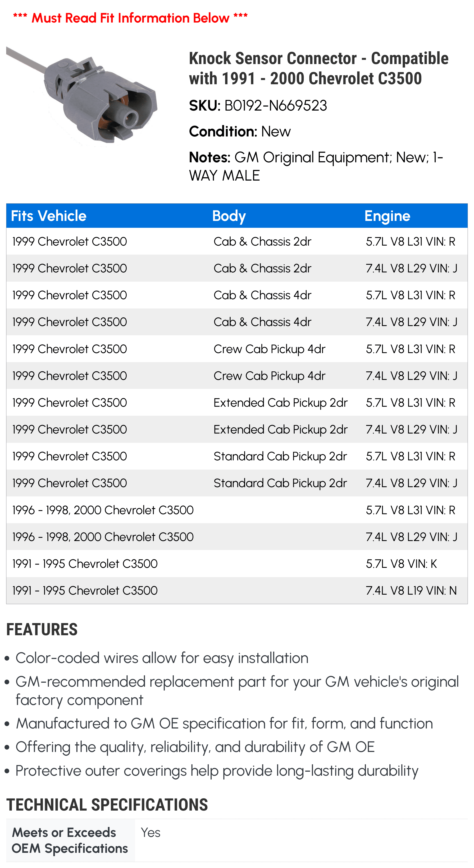
Task: Click the Body column header
Action: 229,216
